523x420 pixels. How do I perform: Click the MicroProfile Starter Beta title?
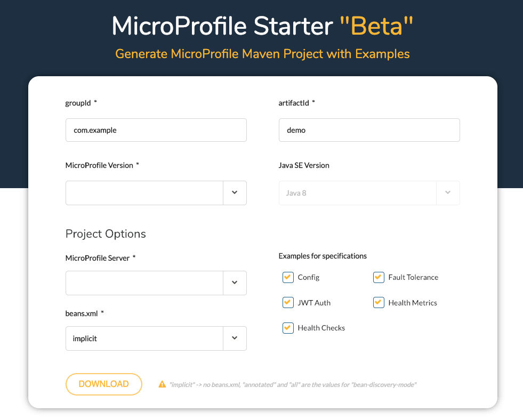click(262, 26)
